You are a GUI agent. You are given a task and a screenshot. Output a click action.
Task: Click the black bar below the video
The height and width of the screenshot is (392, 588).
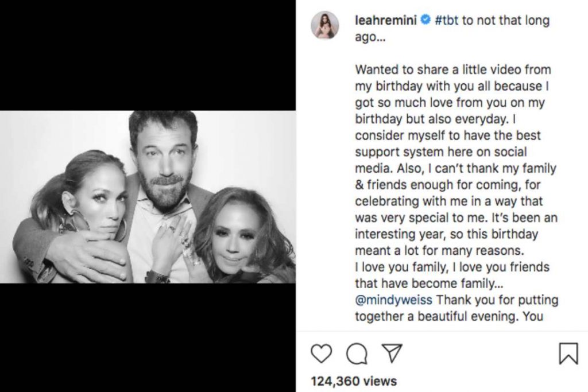tap(148, 337)
